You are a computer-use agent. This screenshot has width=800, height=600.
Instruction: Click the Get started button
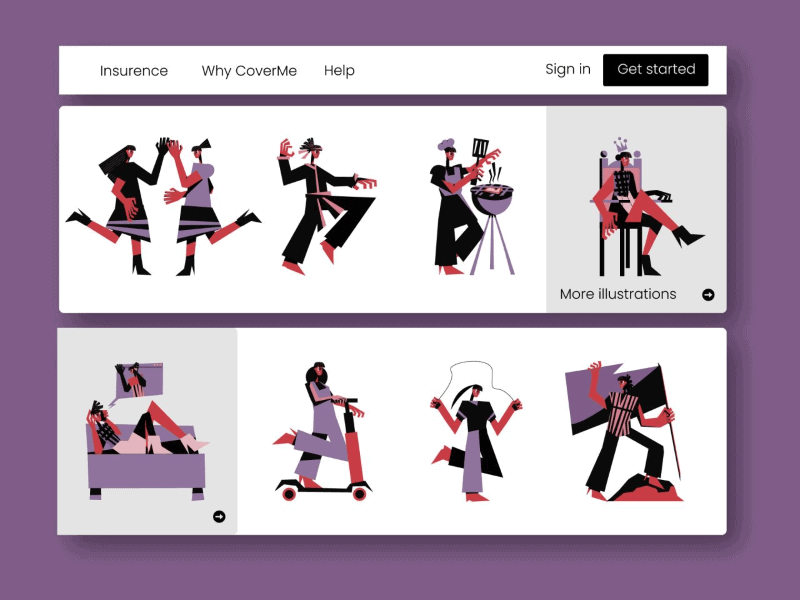click(x=656, y=70)
